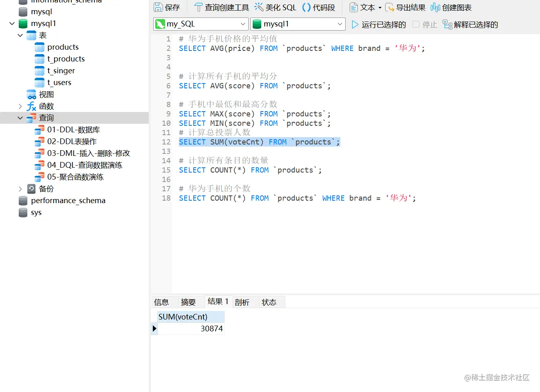This screenshot has height=392, width=540.
Task: Select the mysql database entry
Action: 42,12
